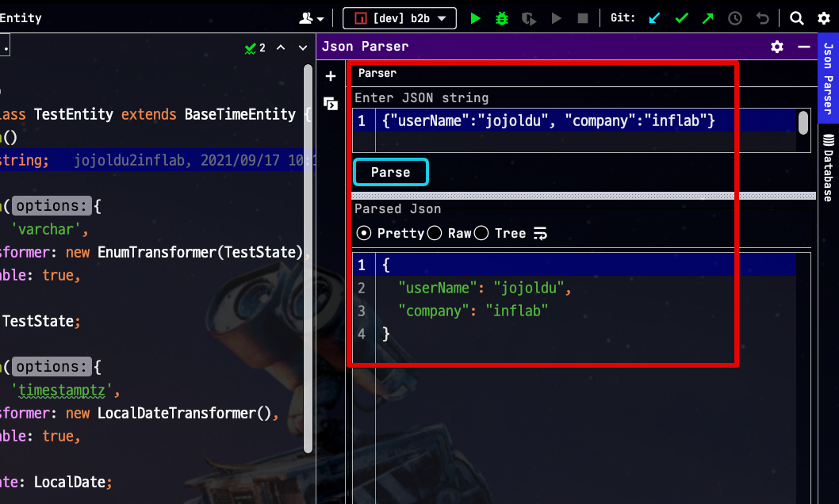Image resolution: width=839 pixels, height=504 pixels.
Task: Pull updates with the blue Git arrow
Action: (x=654, y=17)
